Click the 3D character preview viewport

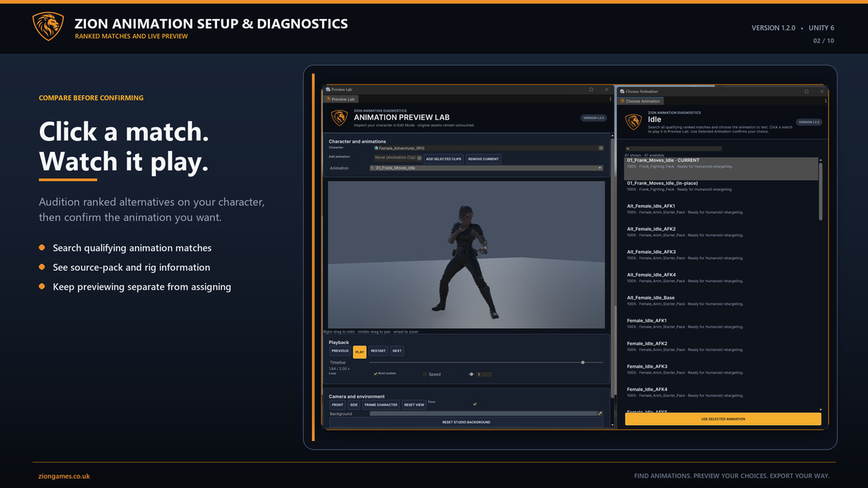pyautogui.click(x=466, y=254)
